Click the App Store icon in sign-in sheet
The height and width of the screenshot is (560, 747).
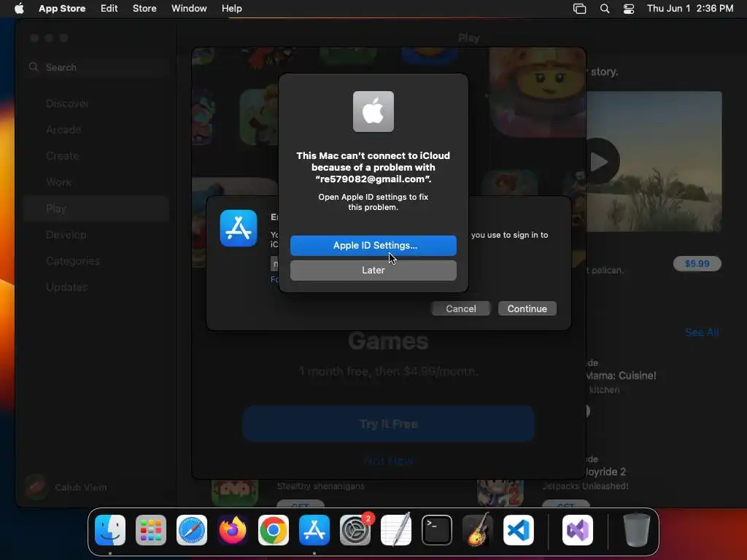point(239,228)
